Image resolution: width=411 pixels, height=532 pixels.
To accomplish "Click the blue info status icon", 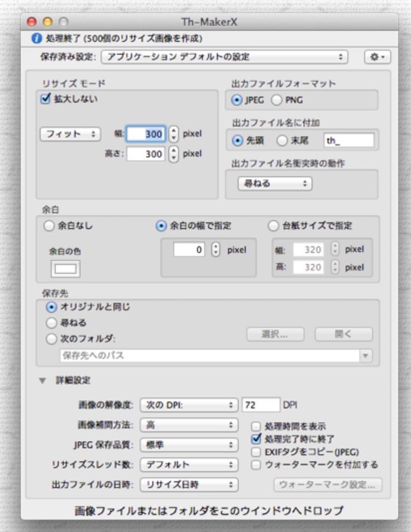I will 36,38.
